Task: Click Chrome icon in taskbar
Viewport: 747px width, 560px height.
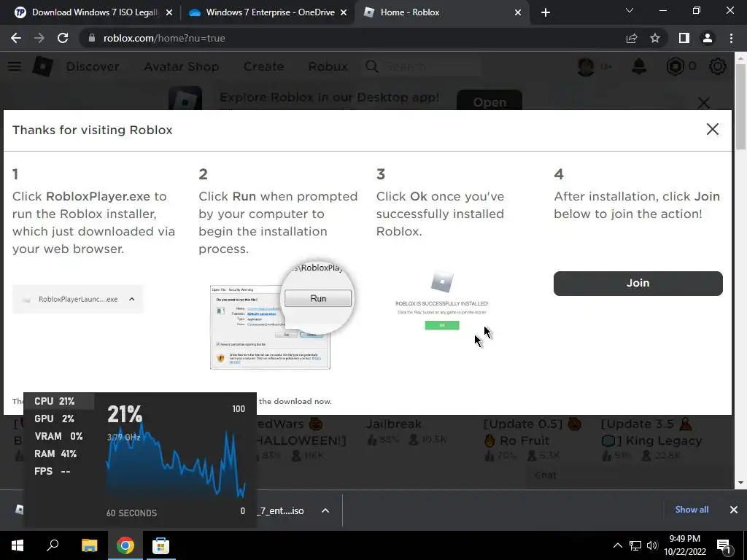Action: pos(125,545)
